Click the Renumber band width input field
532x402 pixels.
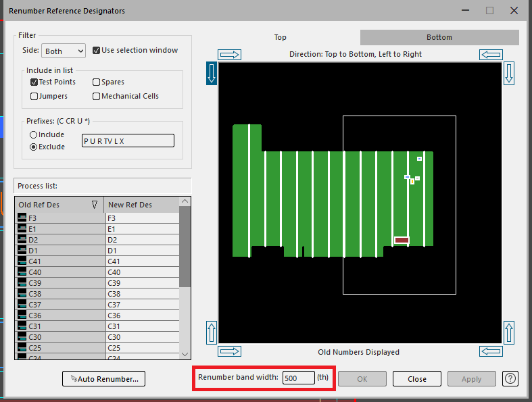(x=298, y=378)
